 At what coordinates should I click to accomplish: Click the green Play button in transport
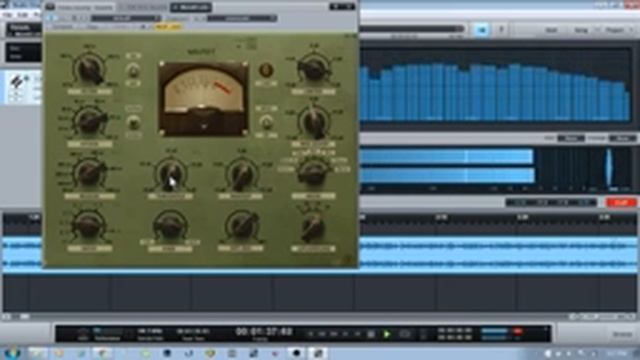pos(387,334)
